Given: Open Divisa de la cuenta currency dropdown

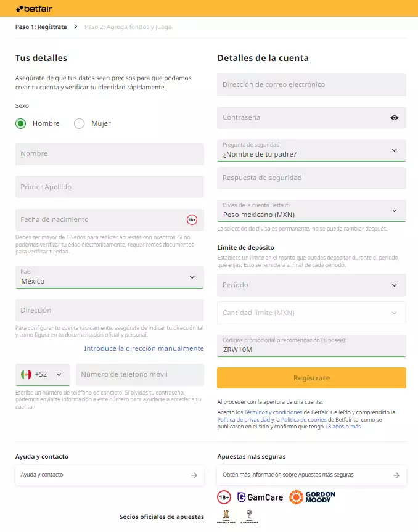Looking at the screenshot, I should pyautogui.click(x=311, y=211).
